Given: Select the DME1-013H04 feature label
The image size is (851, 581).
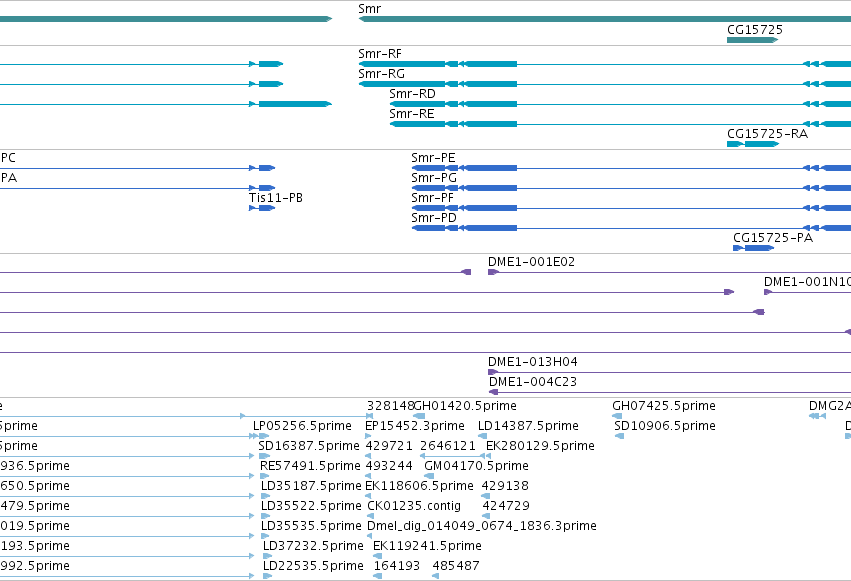Looking at the screenshot, I should [532, 362].
